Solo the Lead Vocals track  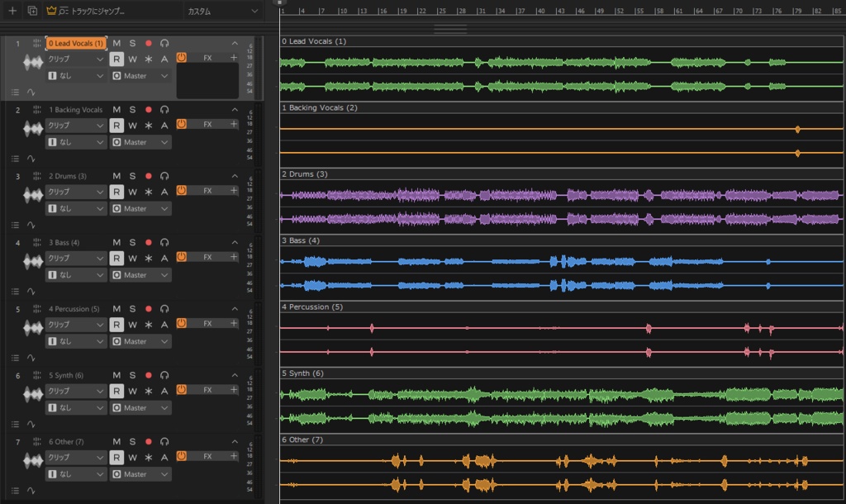[132, 43]
